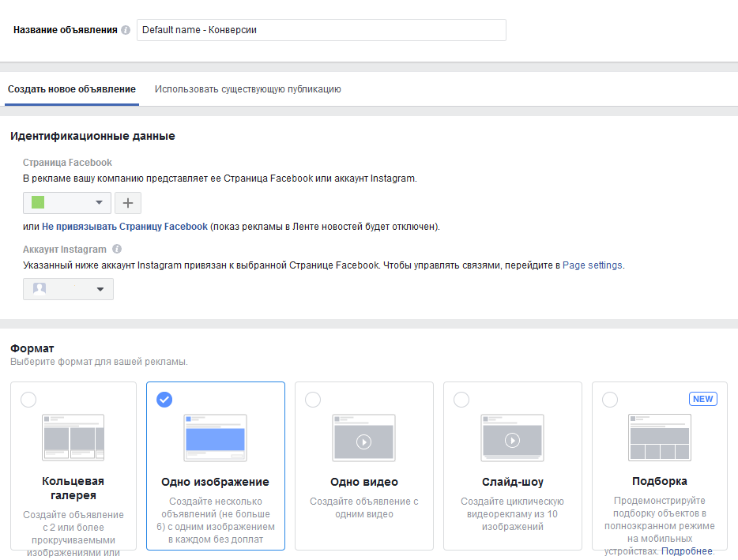738x560 pixels.
Task: Click the Слайд-шоу format illustration
Action: (x=513, y=438)
